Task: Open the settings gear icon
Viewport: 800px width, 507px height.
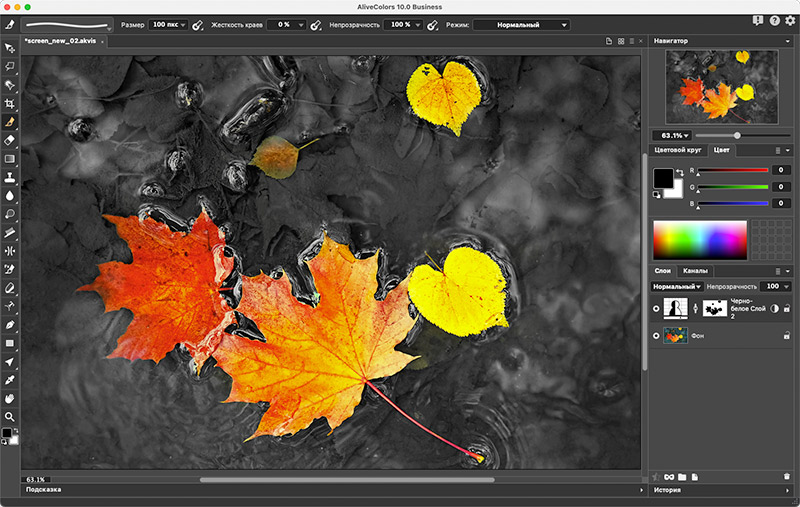Action: (x=789, y=20)
